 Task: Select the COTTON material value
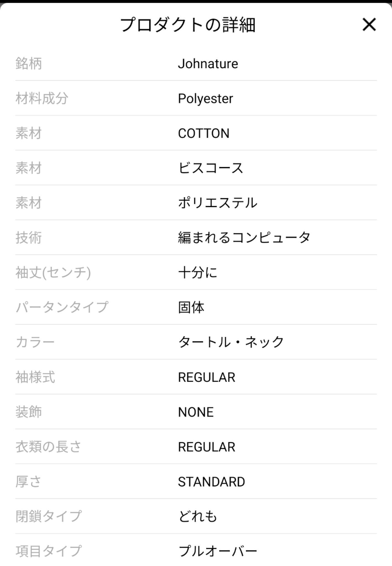tap(203, 133)
